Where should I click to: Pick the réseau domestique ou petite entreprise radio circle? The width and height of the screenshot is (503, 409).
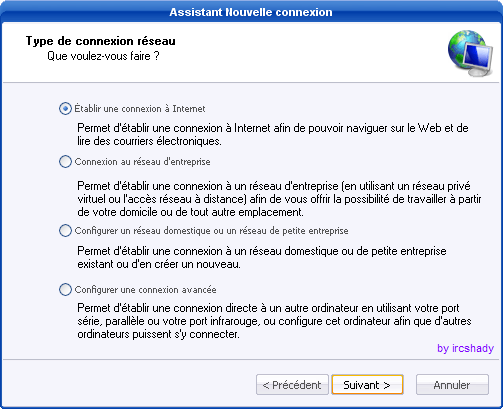click(x=65, y=231)
